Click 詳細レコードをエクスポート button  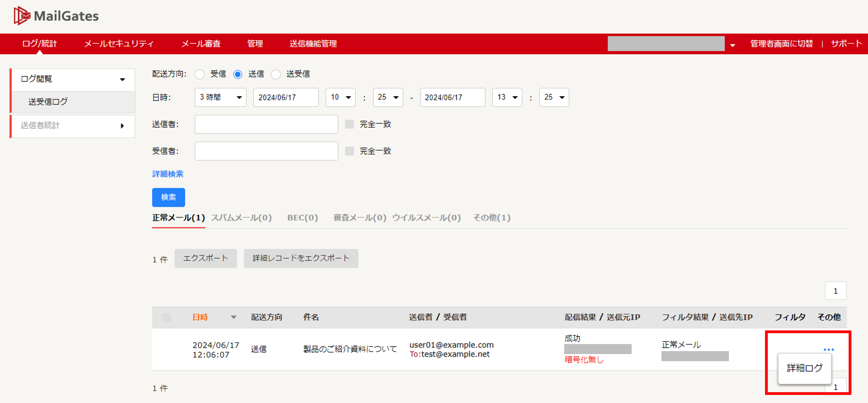[301, 258]
